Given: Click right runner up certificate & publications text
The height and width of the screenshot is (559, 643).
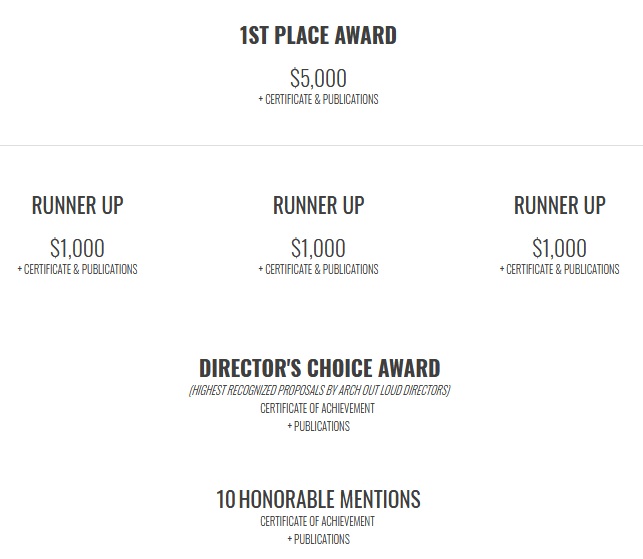Looking at the screenshot, I should click(x=559, y=269).
